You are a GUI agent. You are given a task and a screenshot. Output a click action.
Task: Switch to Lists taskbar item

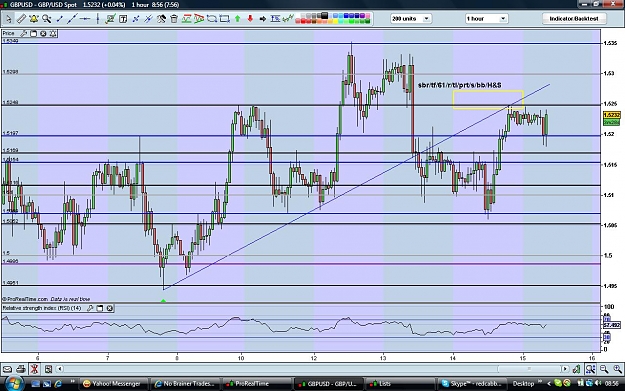click(x=399, y=383)
